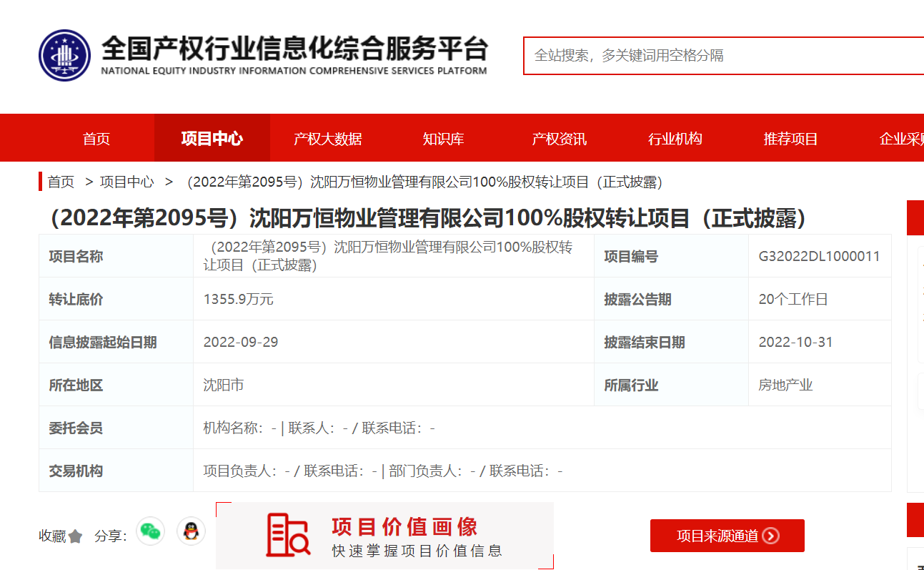Image resolution: width=924 pixels, height=570 pixels.
Task: Open the 项目中心 nav menu item
Action: (x=212, y=138)
